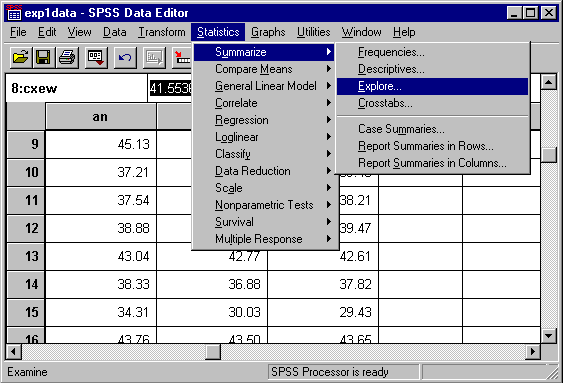Choose Descriptives... from the submenu
The image size is (563, 383).
point(432,69)
